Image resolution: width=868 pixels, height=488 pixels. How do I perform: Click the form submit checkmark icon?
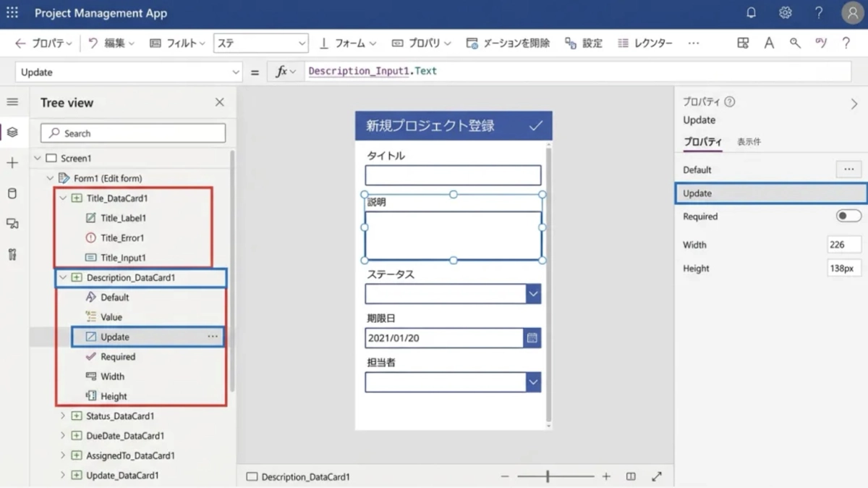tap(535, 126)
